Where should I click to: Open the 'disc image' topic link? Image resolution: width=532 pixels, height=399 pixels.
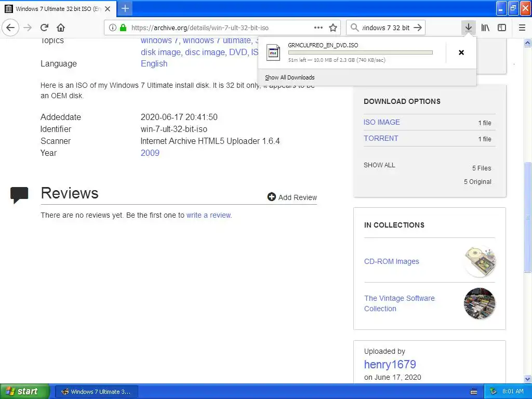pyautogui.click(x=205, y=52)
